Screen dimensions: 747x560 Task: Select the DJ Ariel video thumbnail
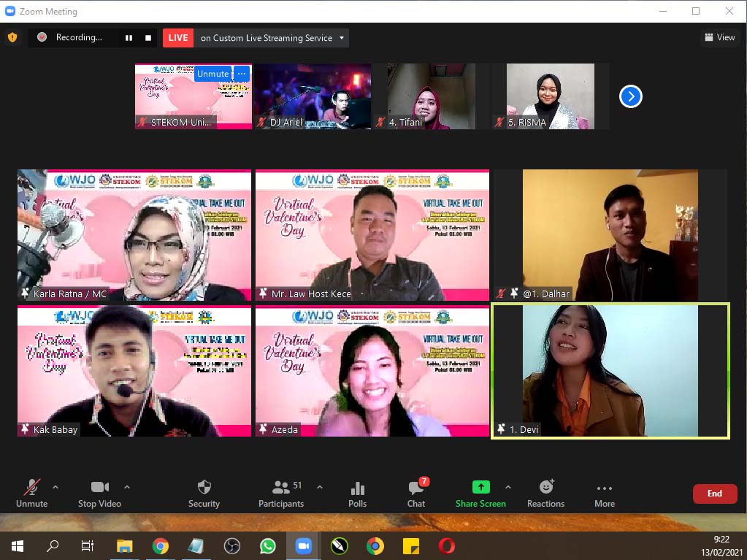(313, 96)
